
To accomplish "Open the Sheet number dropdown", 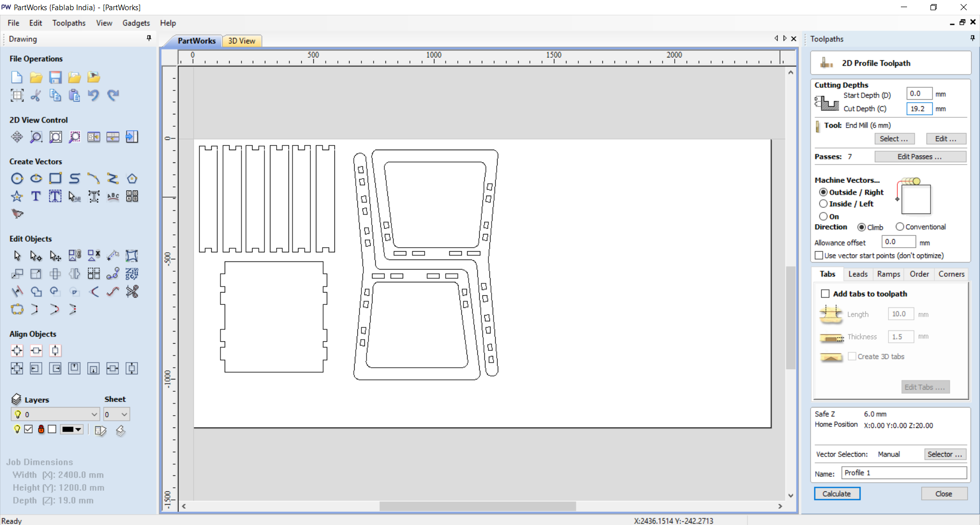I will pos(116,414).
